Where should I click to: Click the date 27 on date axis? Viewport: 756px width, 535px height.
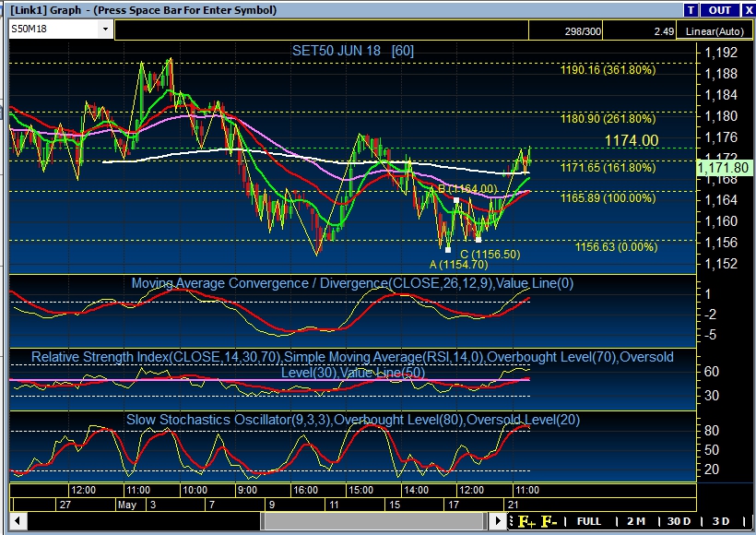[x=65, y=505]
